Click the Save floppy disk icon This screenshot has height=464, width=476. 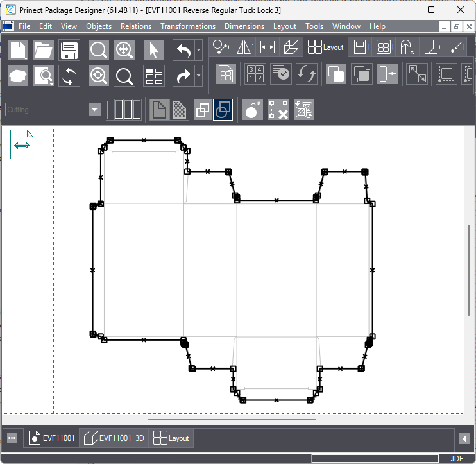point(69,50)
